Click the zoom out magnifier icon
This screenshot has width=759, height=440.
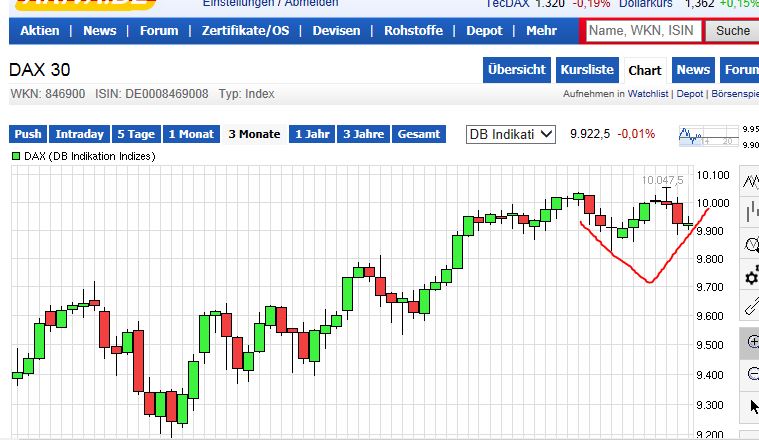[x=750, y=373]
